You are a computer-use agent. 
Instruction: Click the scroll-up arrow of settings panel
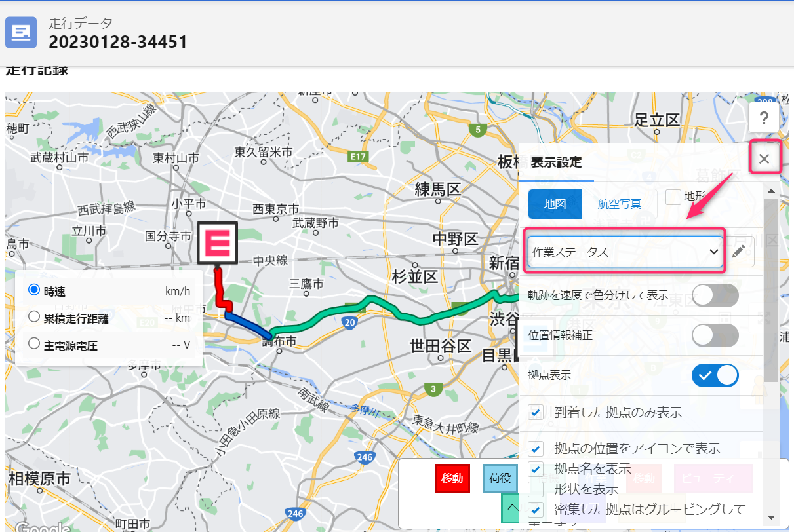point(771,191)
